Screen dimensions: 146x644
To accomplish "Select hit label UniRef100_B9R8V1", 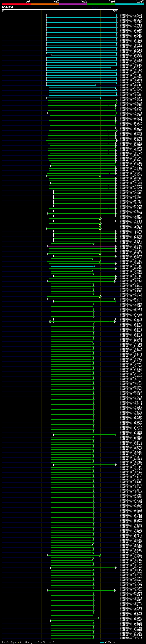I will tap(131, 296).
